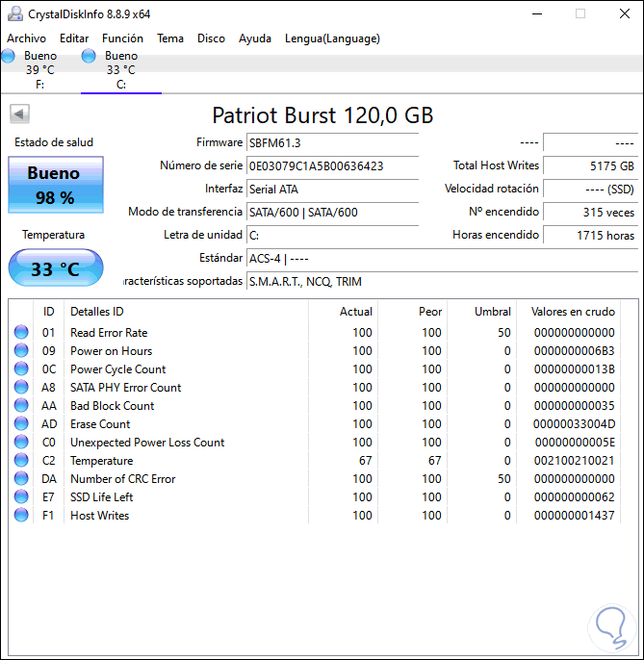
Task: Click status orb of Power Cycle Count row
Action: click(21, 368)
